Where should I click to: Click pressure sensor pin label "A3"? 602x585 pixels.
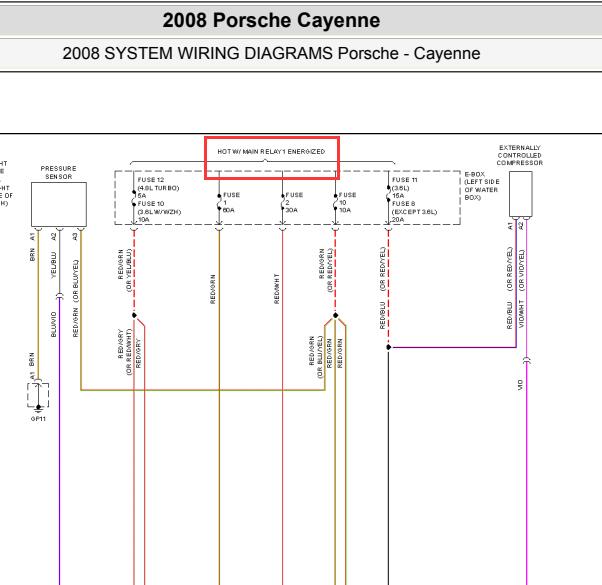75,236
